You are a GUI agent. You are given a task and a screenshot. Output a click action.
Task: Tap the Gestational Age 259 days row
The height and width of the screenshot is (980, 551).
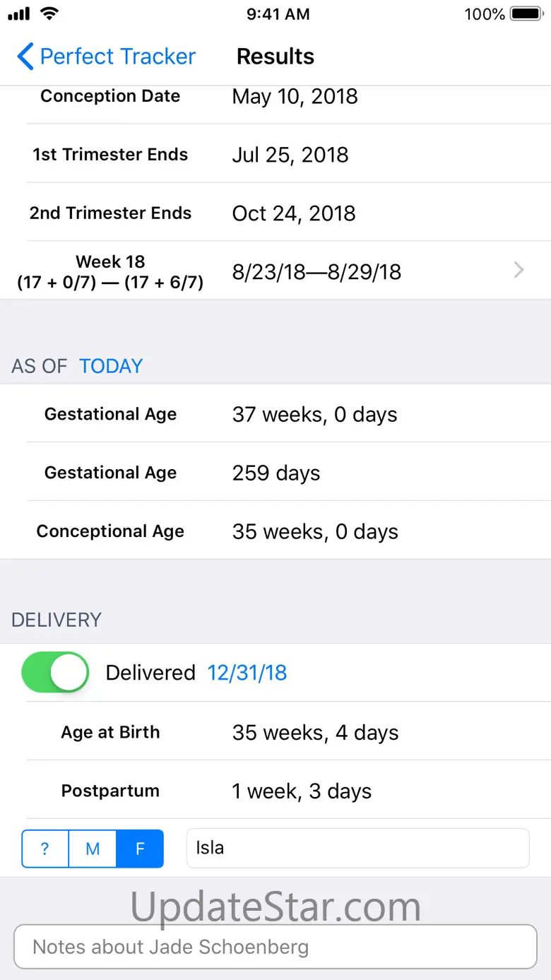pos(275,473)
